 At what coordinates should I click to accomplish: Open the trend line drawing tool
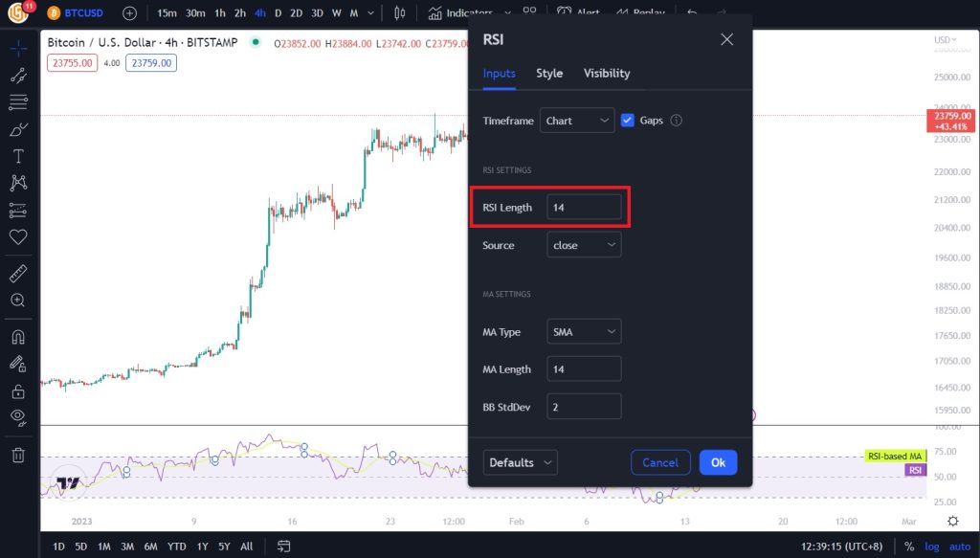tap(18, 76)
